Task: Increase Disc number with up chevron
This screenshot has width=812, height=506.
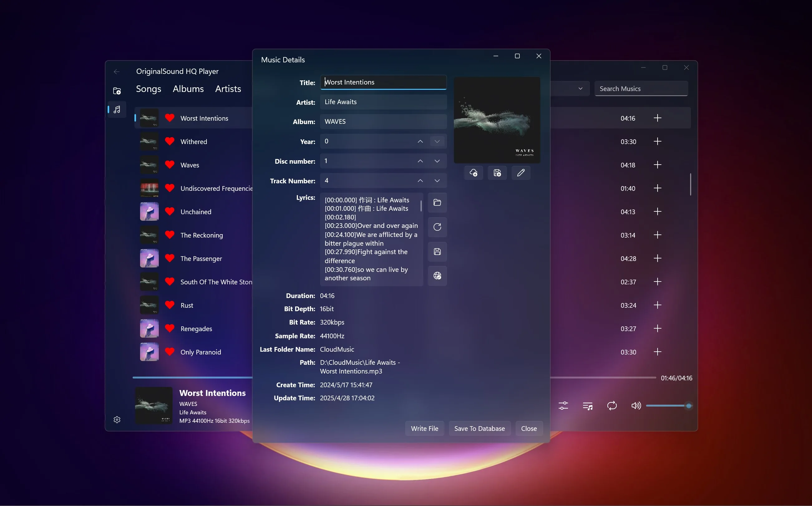Action: coord(420,161)
